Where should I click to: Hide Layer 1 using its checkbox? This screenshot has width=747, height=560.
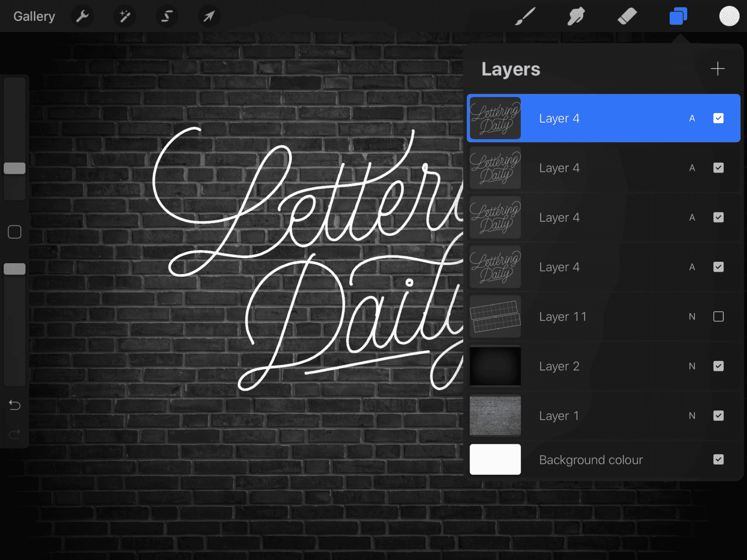point(719,415)
